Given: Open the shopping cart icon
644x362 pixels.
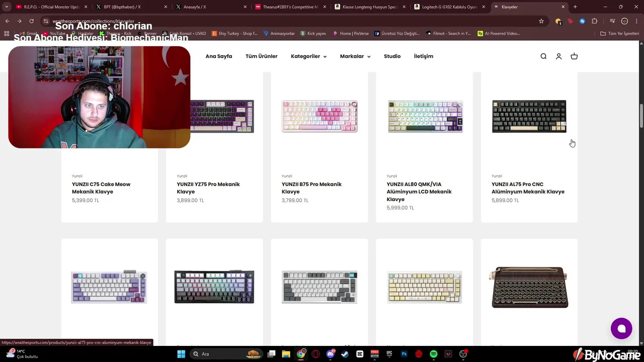Looking at the screenshot, I should click(574, 56).
